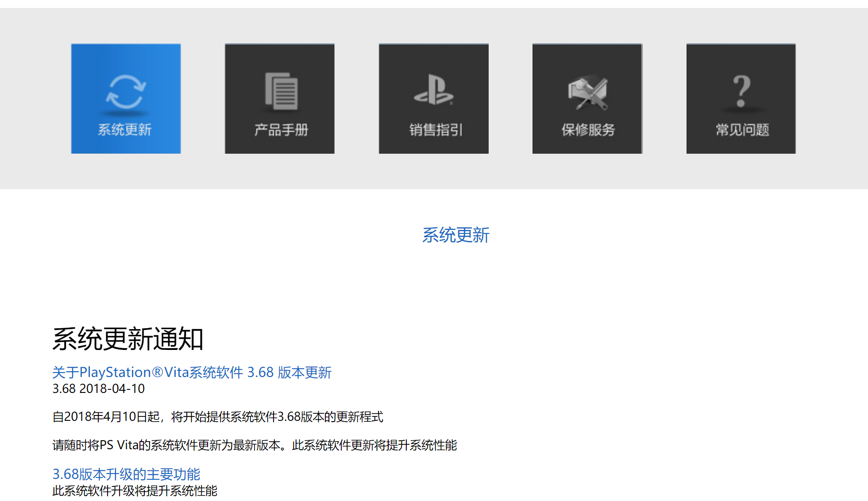Click the stacked documents manual icon
The image size is (868, 501).
[x=281, y=91]
